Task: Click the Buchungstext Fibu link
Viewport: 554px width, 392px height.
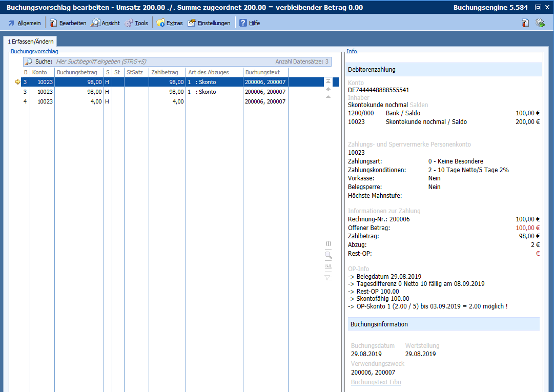Action: tap(376, 382)
